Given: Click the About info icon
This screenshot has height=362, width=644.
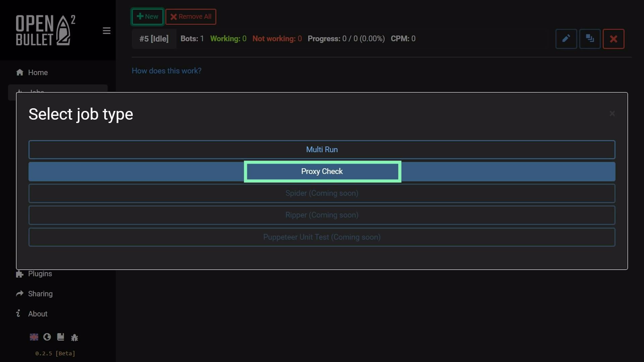Looking at the screenshot, I should tap(18, 313).
